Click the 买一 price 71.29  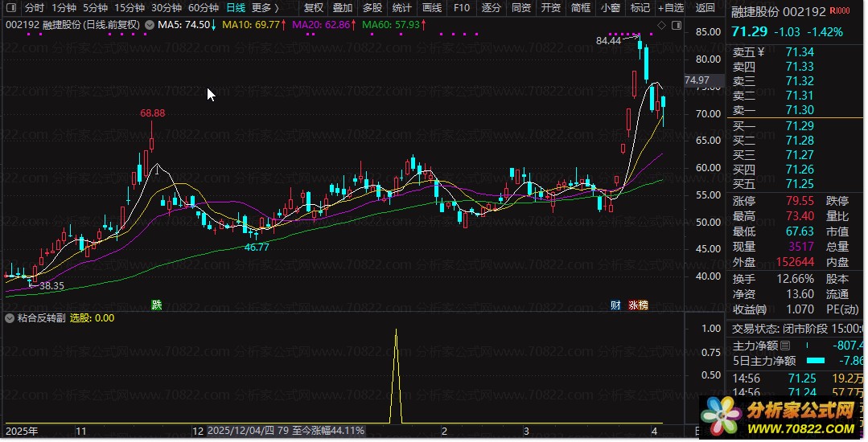click(x=800, y=126)
